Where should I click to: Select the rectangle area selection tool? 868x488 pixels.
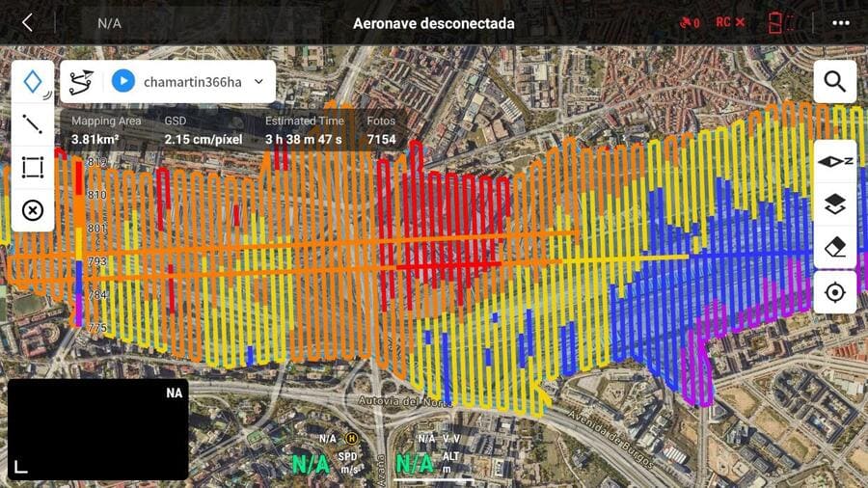[33, 167]
